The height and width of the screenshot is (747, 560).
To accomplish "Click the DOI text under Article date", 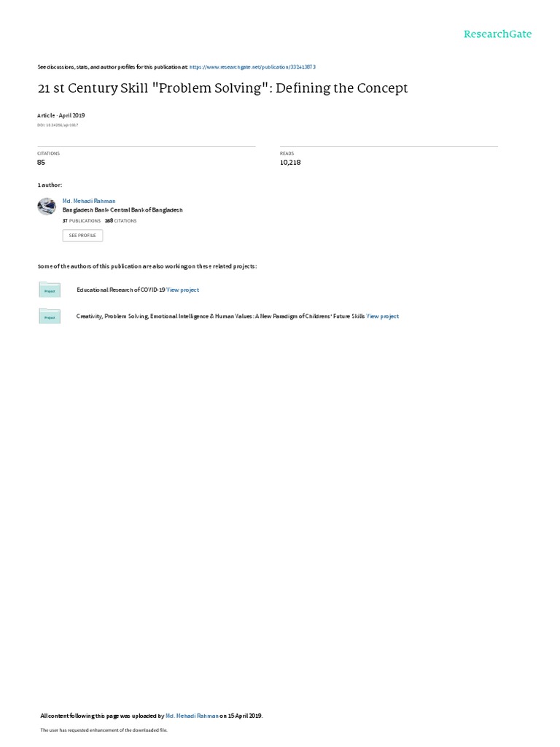I will pos(58,125).
